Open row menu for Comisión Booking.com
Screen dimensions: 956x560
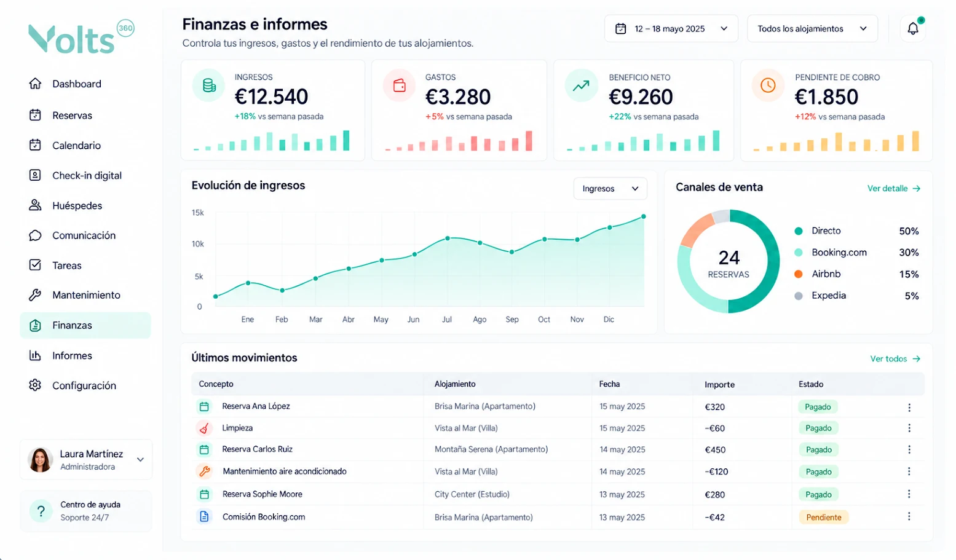[909, 516]
